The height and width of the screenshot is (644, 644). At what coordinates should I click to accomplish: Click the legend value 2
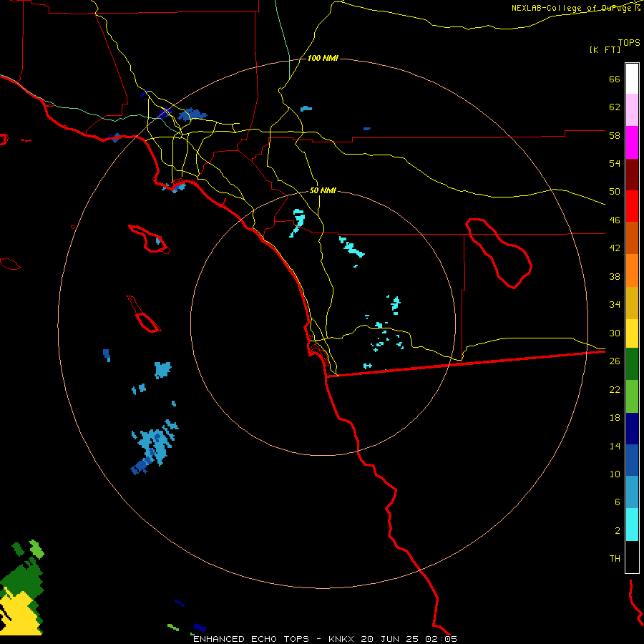[x=618, y=531]
